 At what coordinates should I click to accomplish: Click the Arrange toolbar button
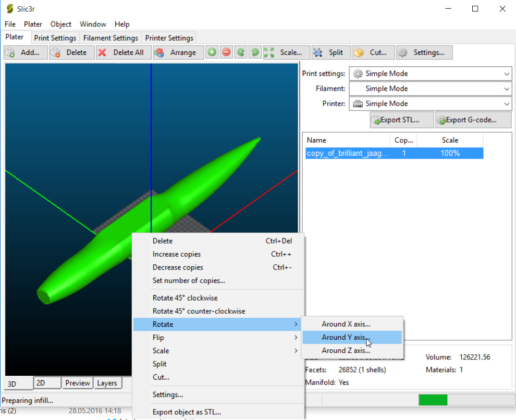pyautogui.click(x=178, y=53)
